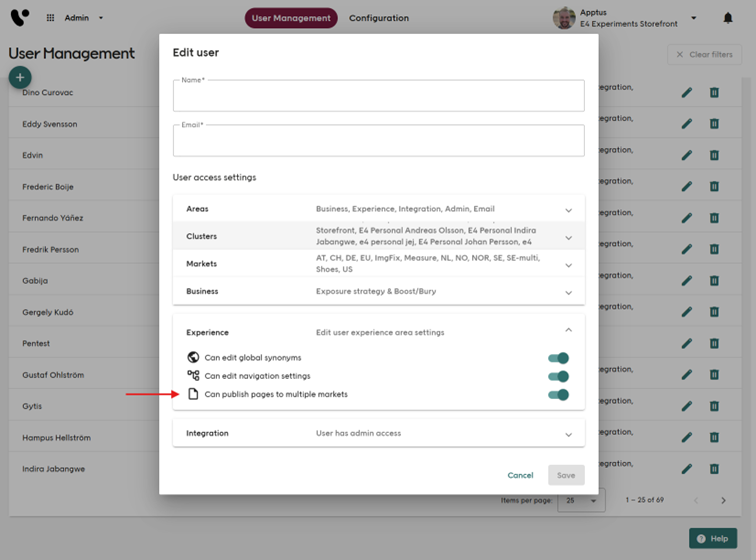
Task: Edit Edvin with the pencil icon
Action: [687, 155]
